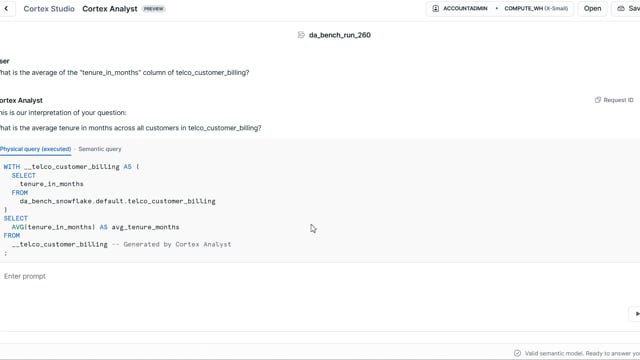Click the account role icon beside ACCOUNTADMIN

[x=436, y=9]
